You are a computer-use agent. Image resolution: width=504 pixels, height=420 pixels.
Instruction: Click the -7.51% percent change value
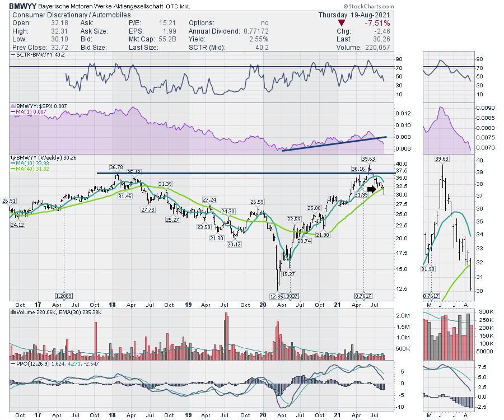(x=377, y=23)
